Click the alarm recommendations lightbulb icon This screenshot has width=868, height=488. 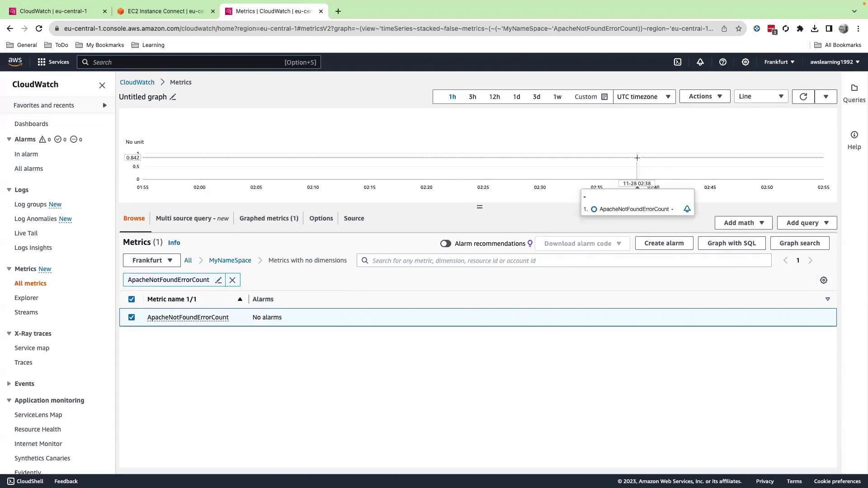click(x=530, y=244)
